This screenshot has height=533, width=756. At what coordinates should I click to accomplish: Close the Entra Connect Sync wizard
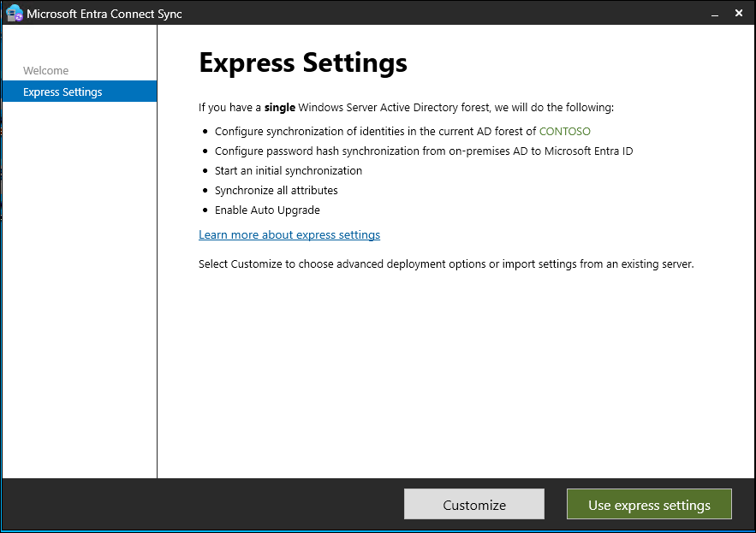pyautogui.click(x=739, y=13)
